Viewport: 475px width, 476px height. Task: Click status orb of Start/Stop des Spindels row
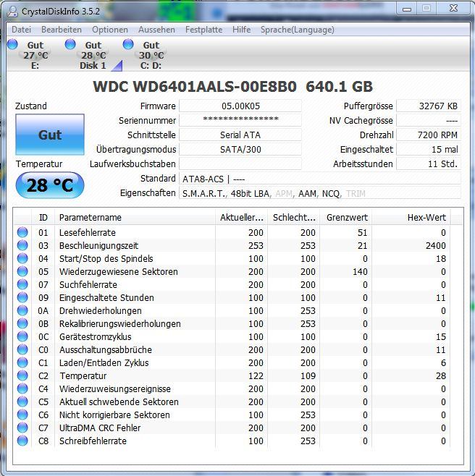(x=22, y=258)
